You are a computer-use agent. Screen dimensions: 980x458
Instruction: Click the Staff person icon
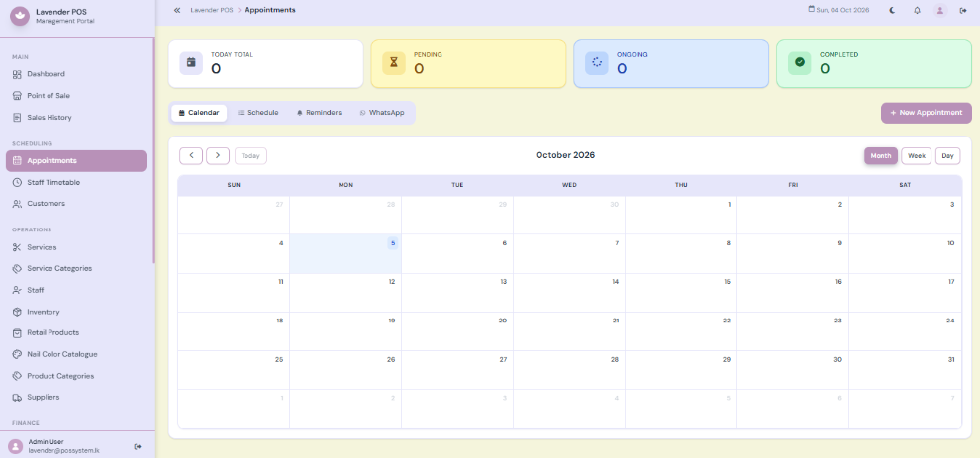pyautogui.click(x=17, y=290)
